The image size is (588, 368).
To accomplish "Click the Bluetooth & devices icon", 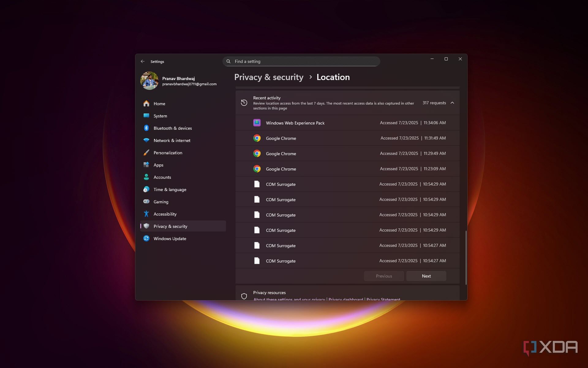I will click(x=146, y=128).
